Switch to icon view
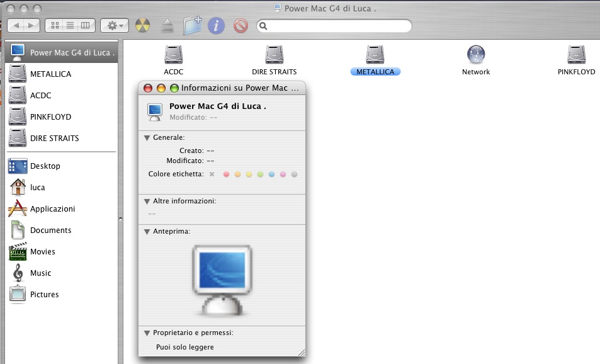600x364 pixels. tap(55, 26)
